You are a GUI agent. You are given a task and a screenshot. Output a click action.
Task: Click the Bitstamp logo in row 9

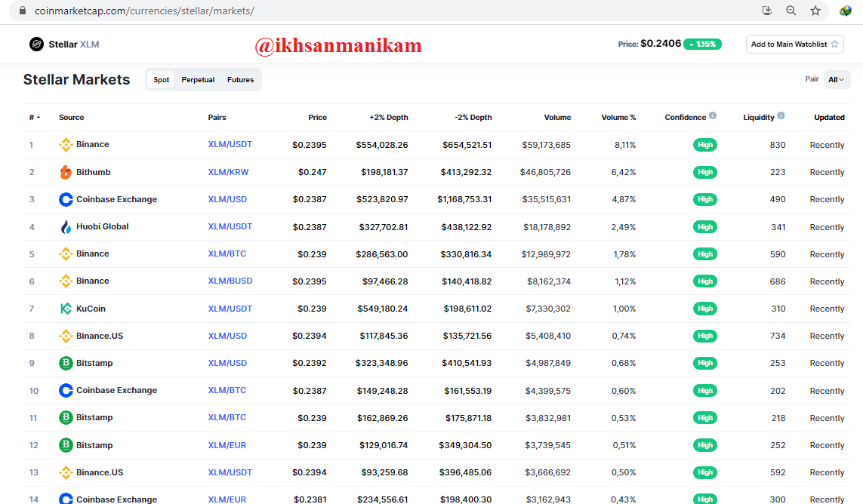66,363
